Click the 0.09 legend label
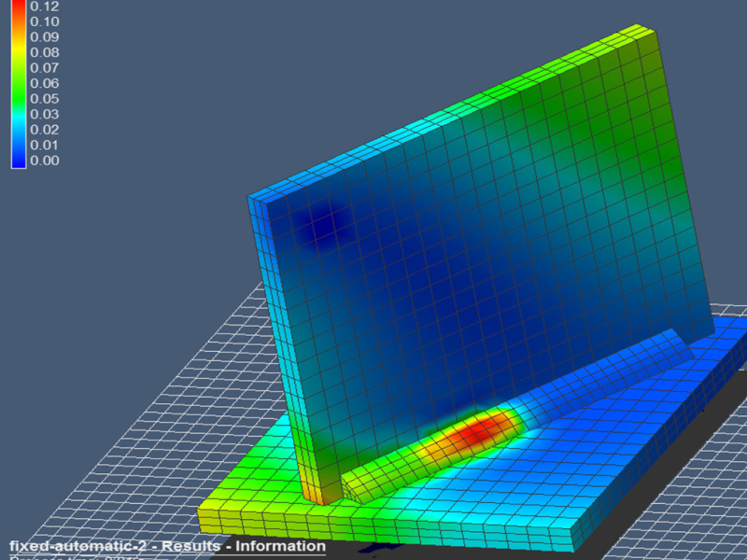Screen dimensions: 747x560 pyautogui.click(x=45, y=36)
